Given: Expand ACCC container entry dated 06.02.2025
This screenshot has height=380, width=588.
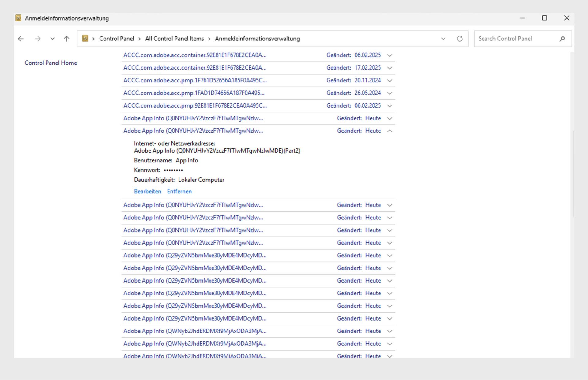Looking at the screenshot, I should (390, 55).
